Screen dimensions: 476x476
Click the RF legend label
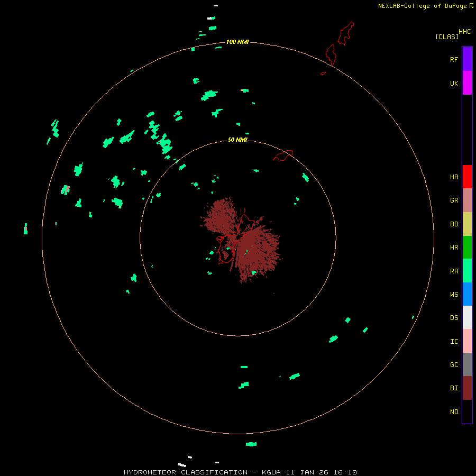[454, 59]
